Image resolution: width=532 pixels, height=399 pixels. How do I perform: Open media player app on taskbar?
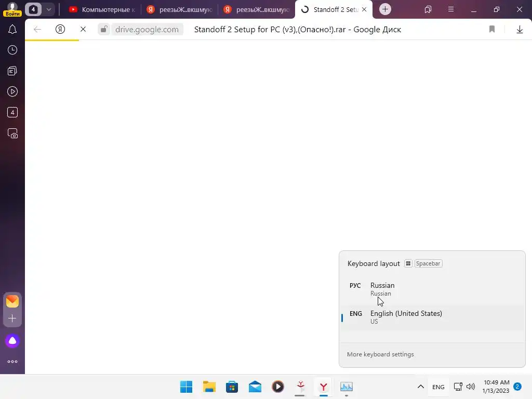coord(277,387)
